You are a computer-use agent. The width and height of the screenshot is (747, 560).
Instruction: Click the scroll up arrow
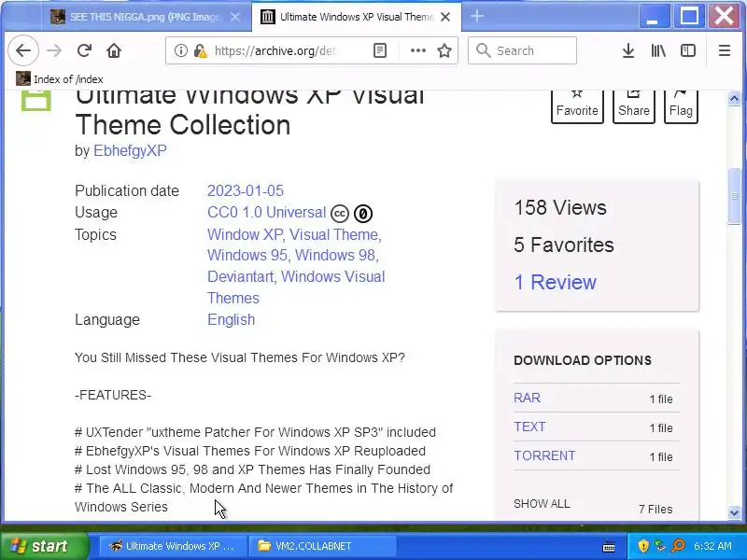click(x=734, y=99)
